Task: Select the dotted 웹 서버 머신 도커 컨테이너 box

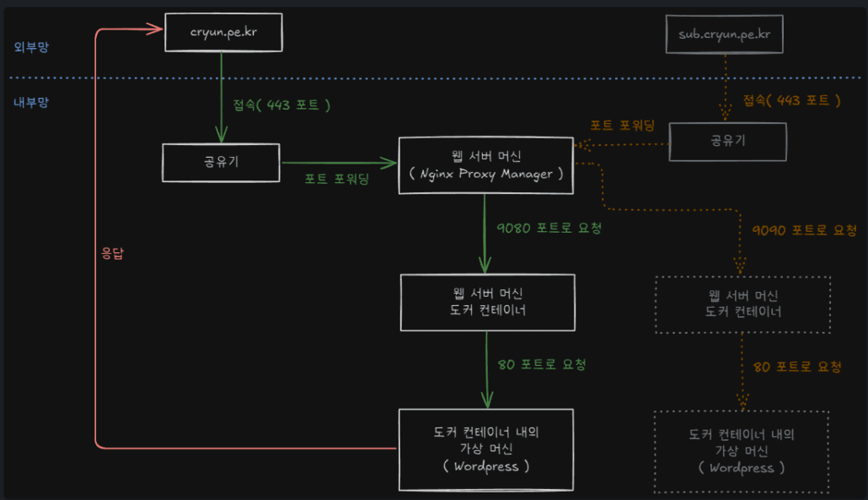Action: coord(743,304)
